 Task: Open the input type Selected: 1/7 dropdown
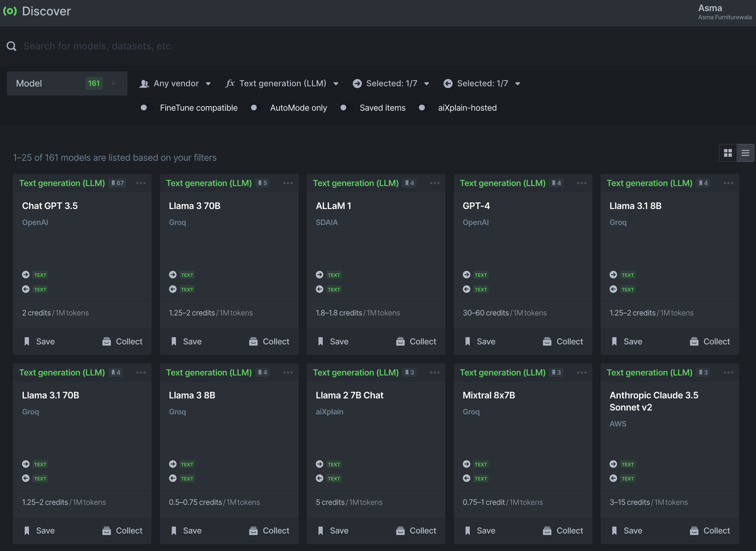coord(391,83)
